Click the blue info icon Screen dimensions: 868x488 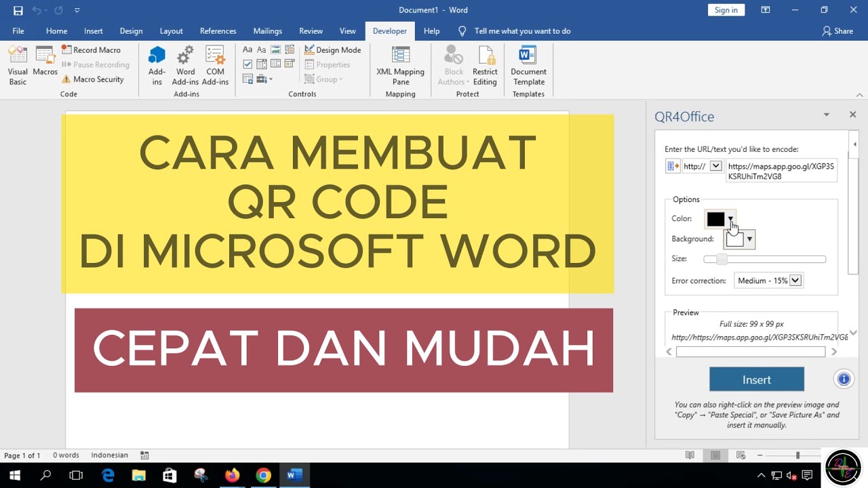pyautogui.click(x=844, y=380)
